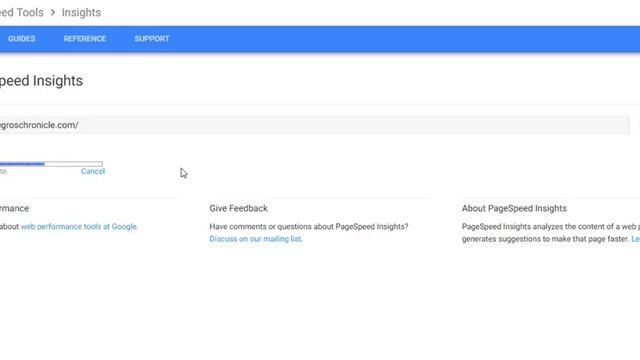Click the Speed Tools breadcrumb link
The height and width of the screenshot is (360, 640).
pos(22,13)
